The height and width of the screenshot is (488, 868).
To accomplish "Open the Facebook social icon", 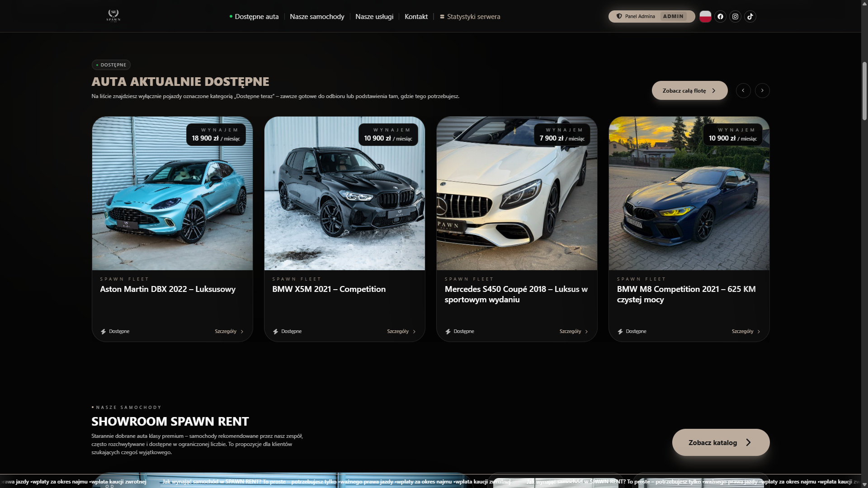I will [720, 16].
